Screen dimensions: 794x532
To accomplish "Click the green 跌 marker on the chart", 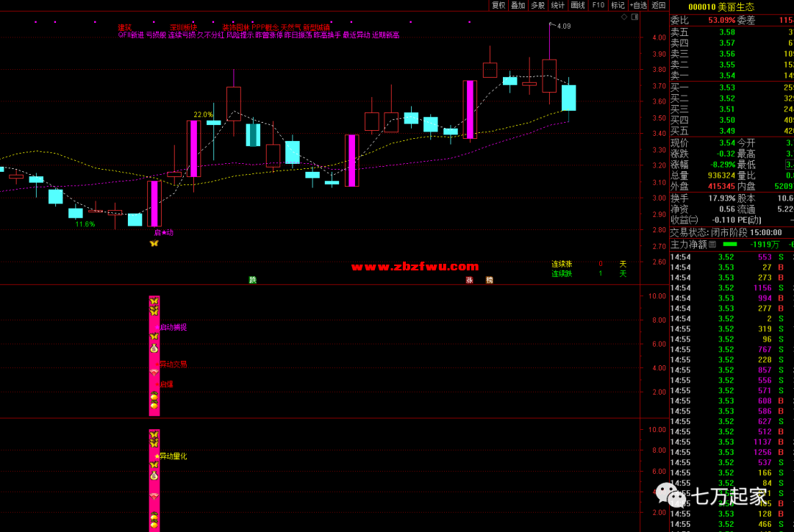I will (x=253, y=280).
